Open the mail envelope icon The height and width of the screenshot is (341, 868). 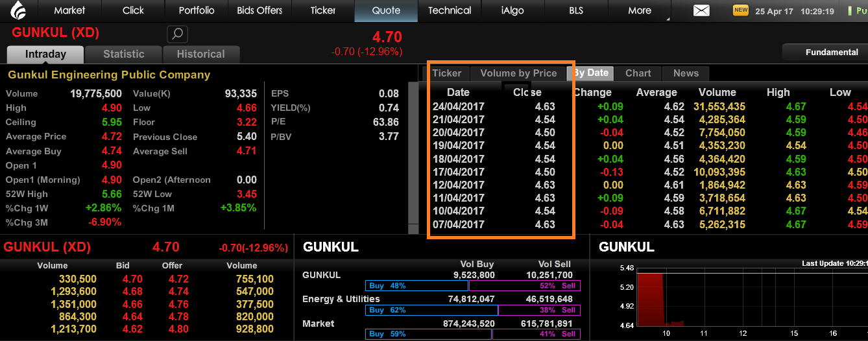tap(701, 10)
